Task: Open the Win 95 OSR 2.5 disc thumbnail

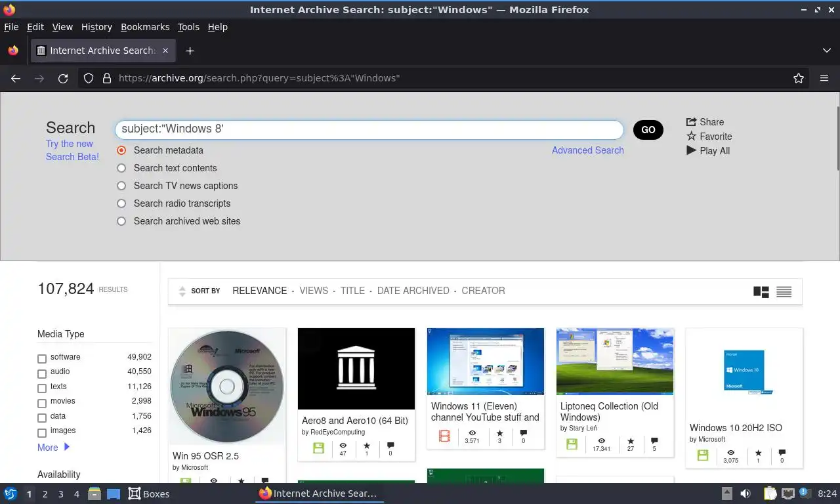Action: [227, 387]
